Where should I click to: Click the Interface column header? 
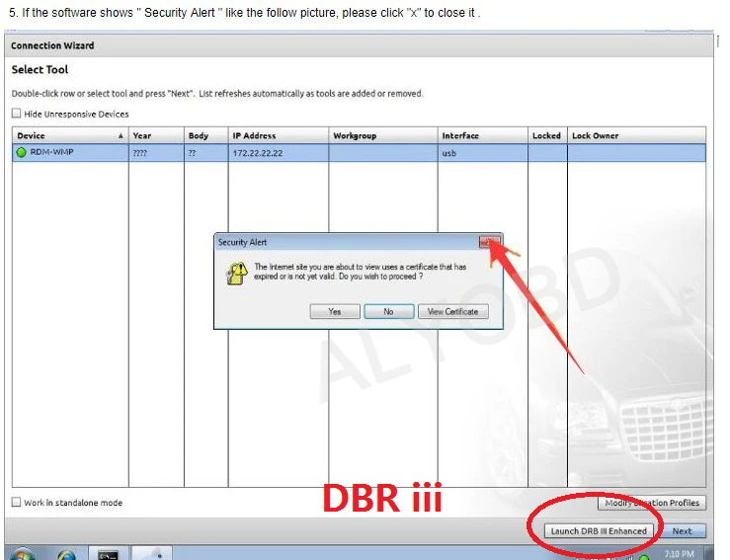pos(483,135)
